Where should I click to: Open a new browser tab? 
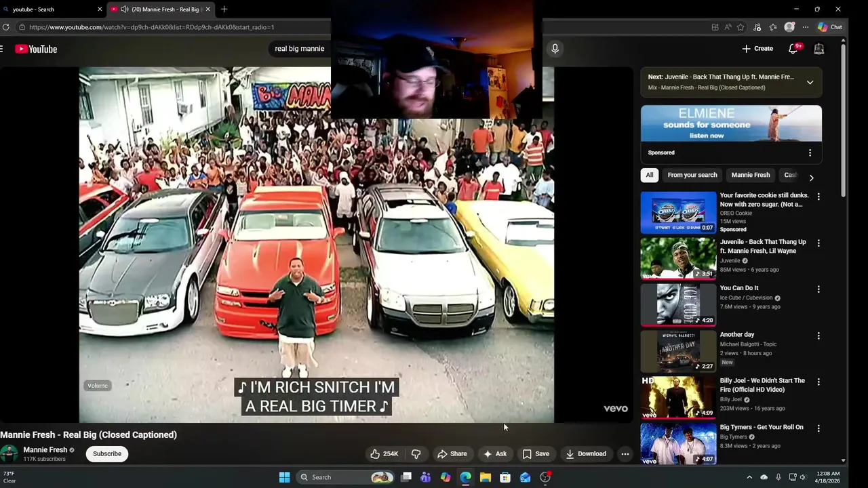click(x=224, y=9)
